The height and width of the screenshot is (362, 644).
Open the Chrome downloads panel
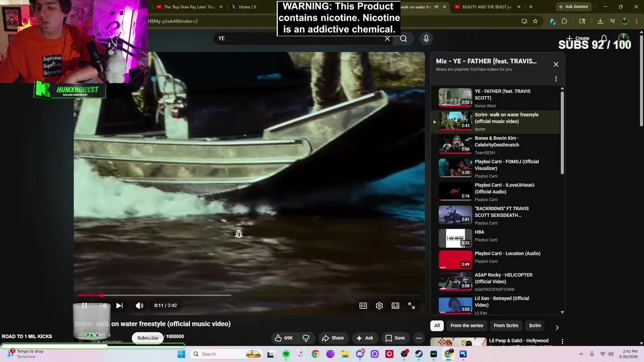[x=600, y=21]
